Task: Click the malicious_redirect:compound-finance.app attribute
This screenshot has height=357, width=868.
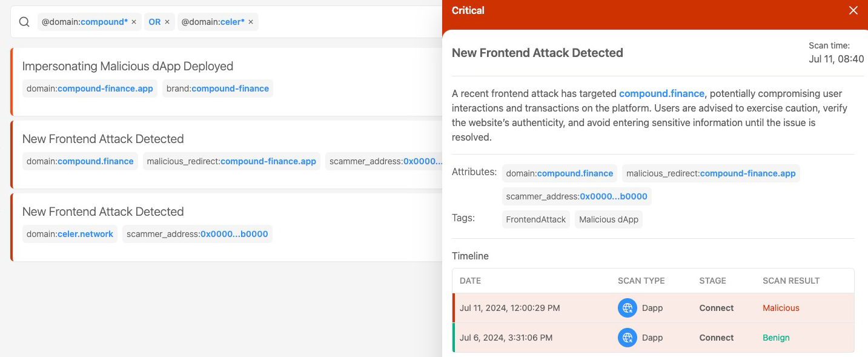Action: click(711, 173)
